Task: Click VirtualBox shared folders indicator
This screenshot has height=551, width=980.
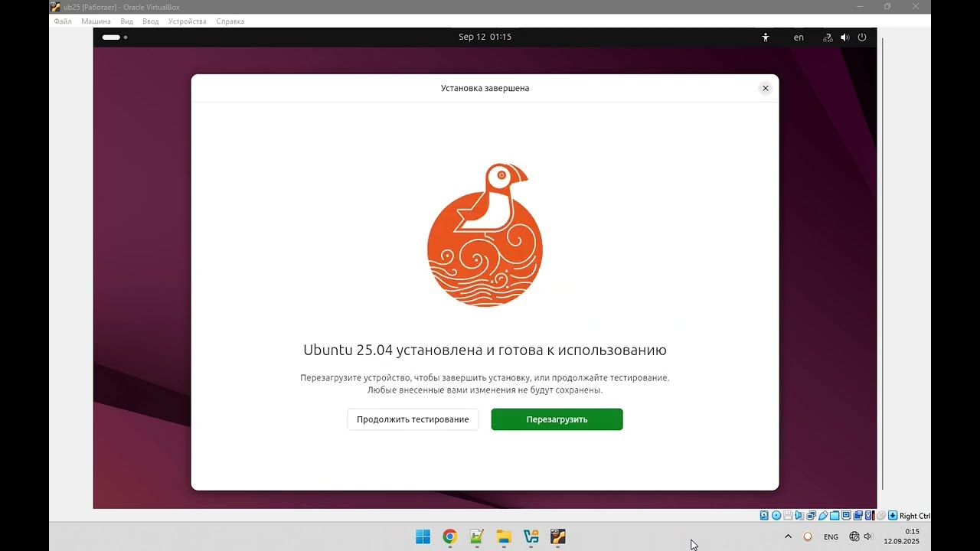Action: tap(835, 516)
